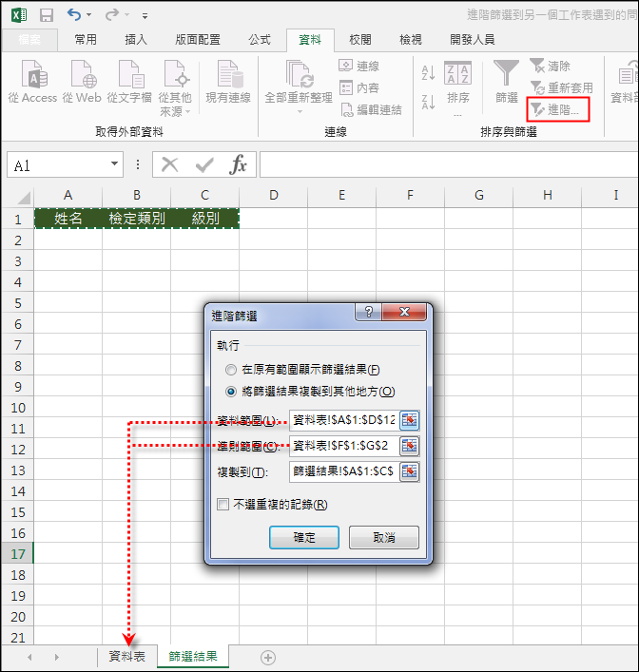Switch to the 常用 tab
The image size is (639, 672).
[x=86, y=40]
